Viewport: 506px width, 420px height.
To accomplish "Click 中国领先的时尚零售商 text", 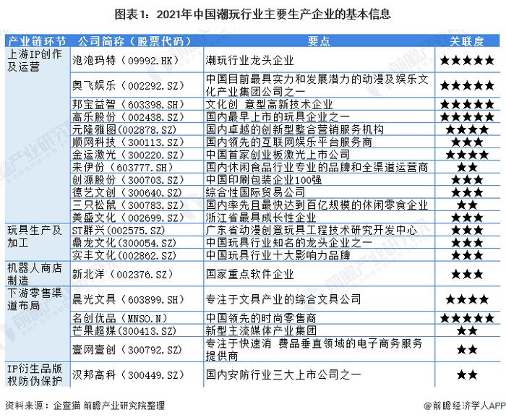I will [261, 318].
